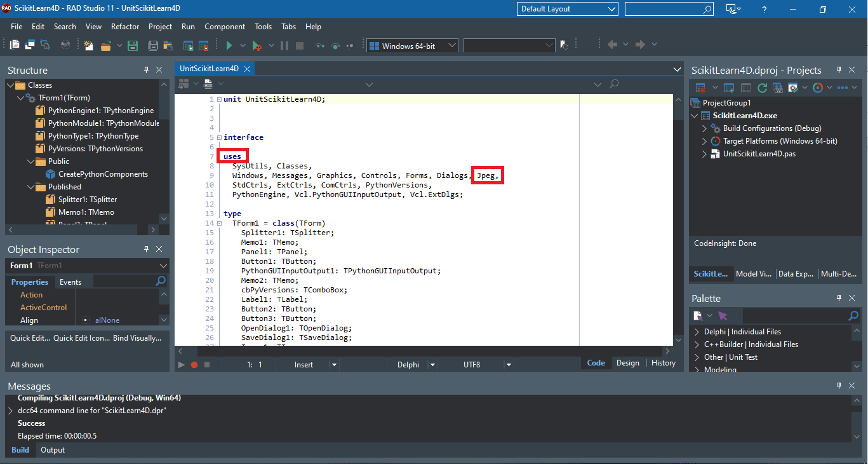Click the editor search magnifier icon
This screenshot has height=464, width=868.
[x=614, y=84]
